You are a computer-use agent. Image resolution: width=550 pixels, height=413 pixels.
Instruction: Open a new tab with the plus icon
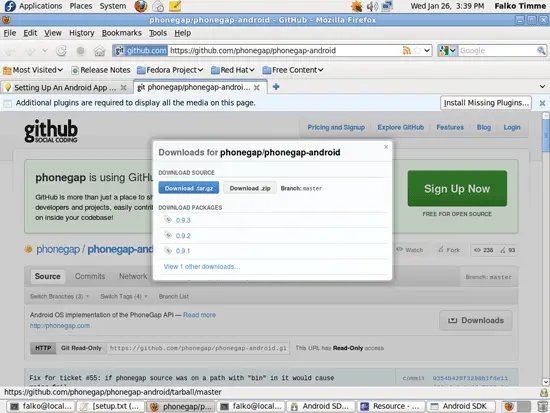click(x=276, y=87)
